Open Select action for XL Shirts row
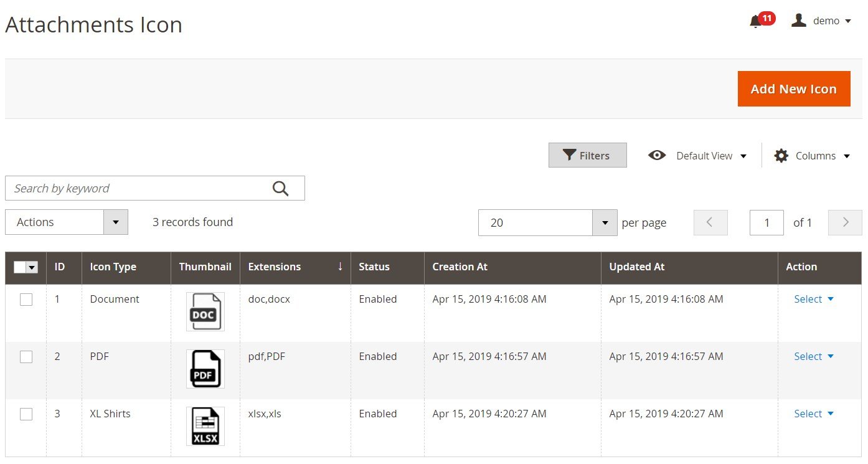868x464 pixels. point(814,414)
